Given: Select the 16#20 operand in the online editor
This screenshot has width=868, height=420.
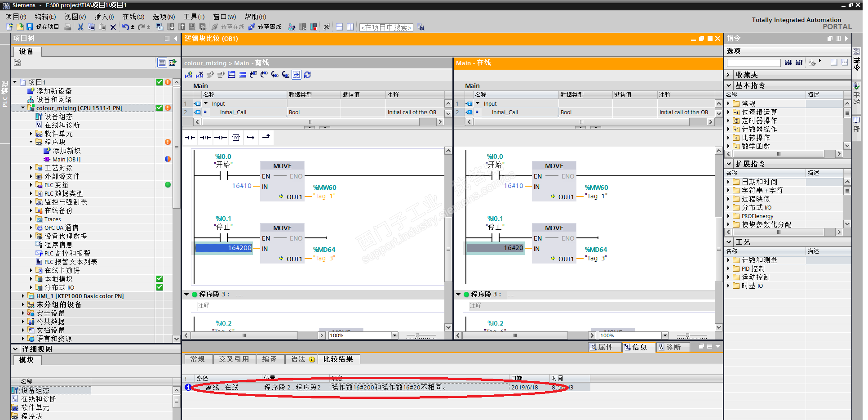Looking at the screenshot, I should coord(496,248).
